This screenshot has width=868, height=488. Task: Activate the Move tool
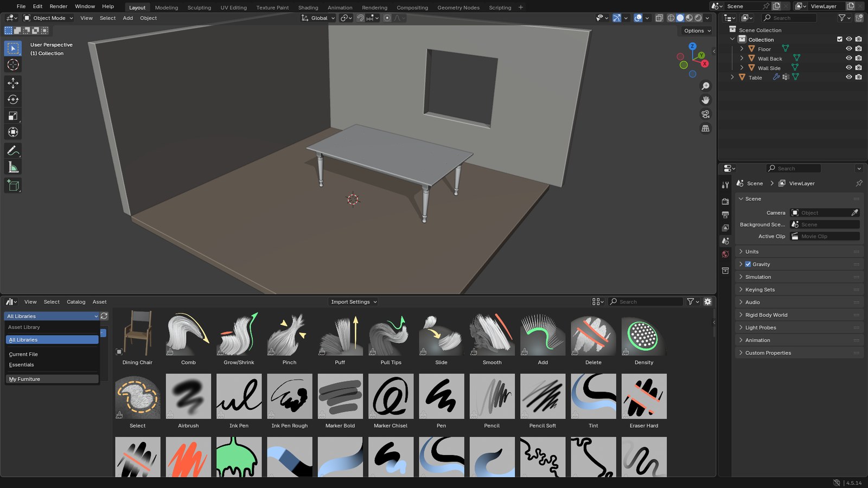(x=13, y=83)
